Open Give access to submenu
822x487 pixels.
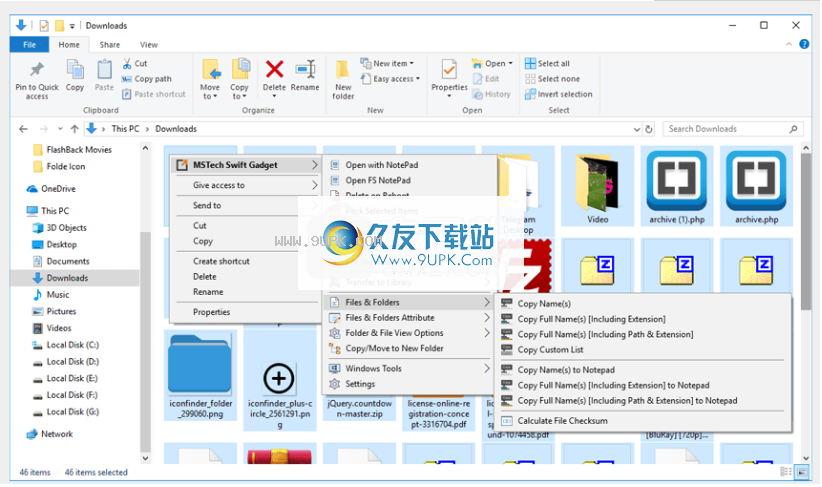(246, 185)
